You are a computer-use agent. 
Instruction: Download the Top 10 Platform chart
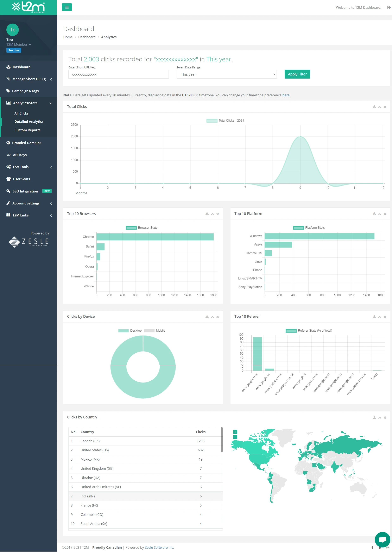point(374,214)
